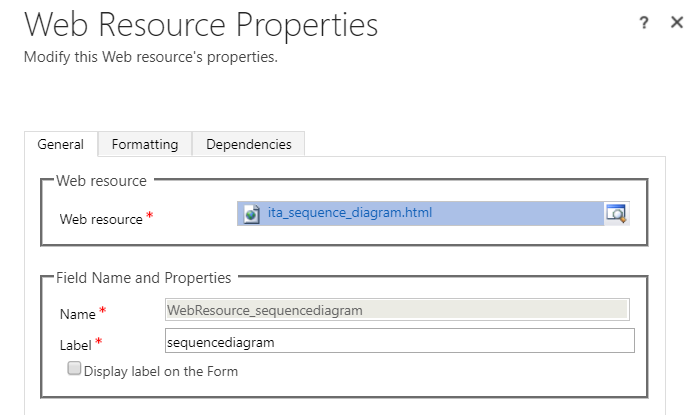Click the 'Web Resource Properties' dialog title
The width and height of the screenshot is (700, 415).
201,26
